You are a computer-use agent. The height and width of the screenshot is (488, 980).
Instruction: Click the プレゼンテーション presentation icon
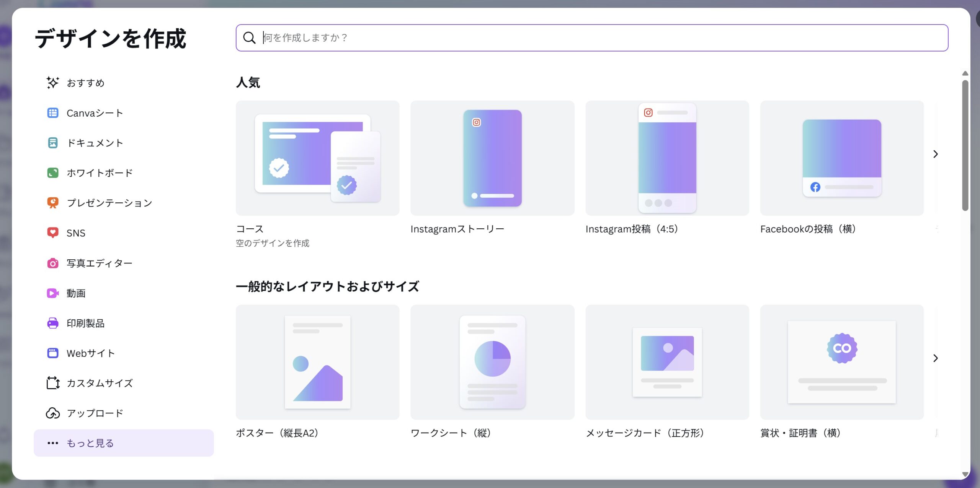pos(53,203)
